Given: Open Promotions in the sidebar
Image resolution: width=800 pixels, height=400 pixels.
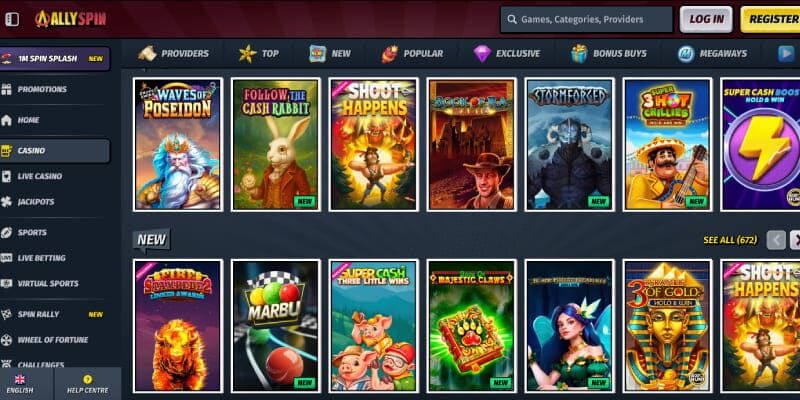Looking at the screenshot, I should (34, 89).
